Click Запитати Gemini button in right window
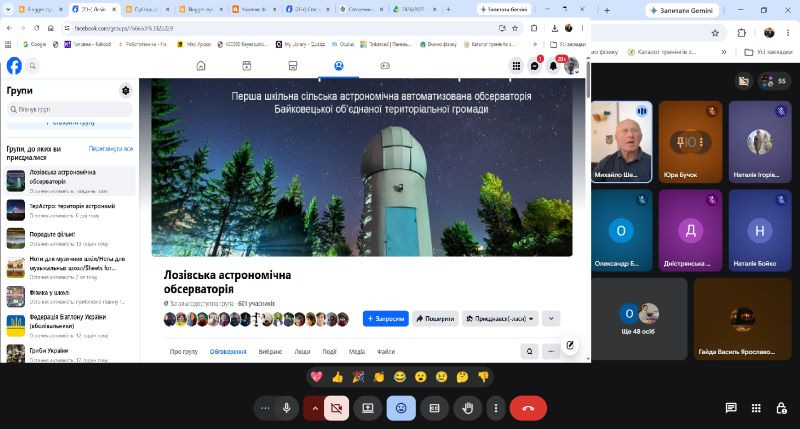 point(682,10)
